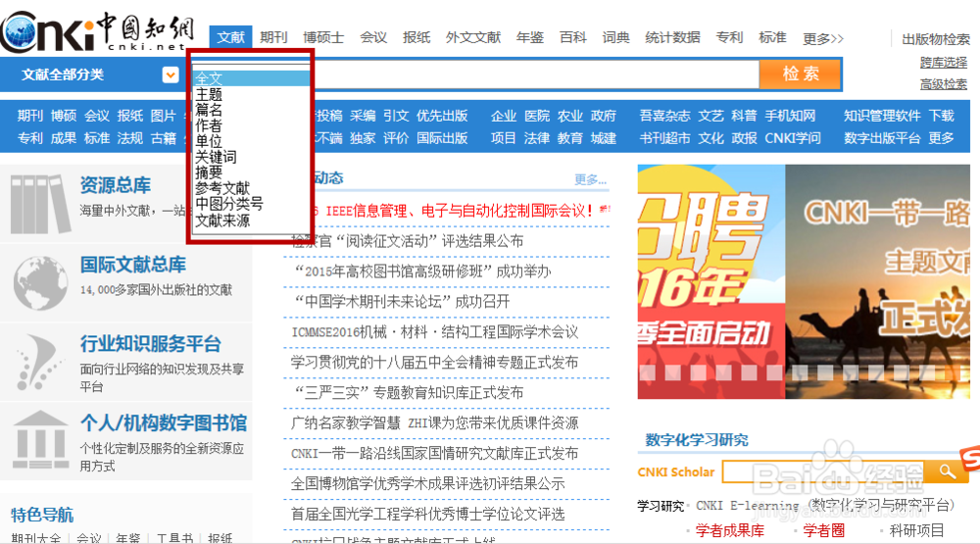This screenshot has height=544, width=980.
Task: Select the 百科 tab
Action: [x=573, y=37]
